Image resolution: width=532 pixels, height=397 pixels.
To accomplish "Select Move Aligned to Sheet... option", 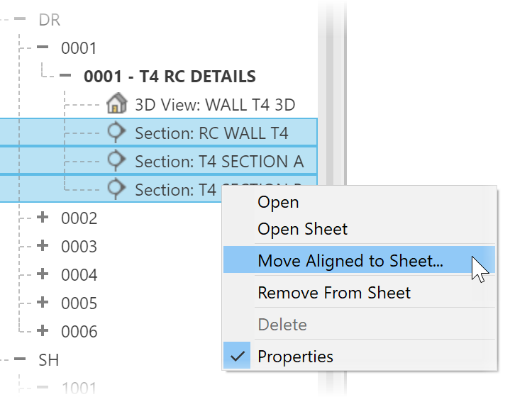I will (x=360, y=260).
